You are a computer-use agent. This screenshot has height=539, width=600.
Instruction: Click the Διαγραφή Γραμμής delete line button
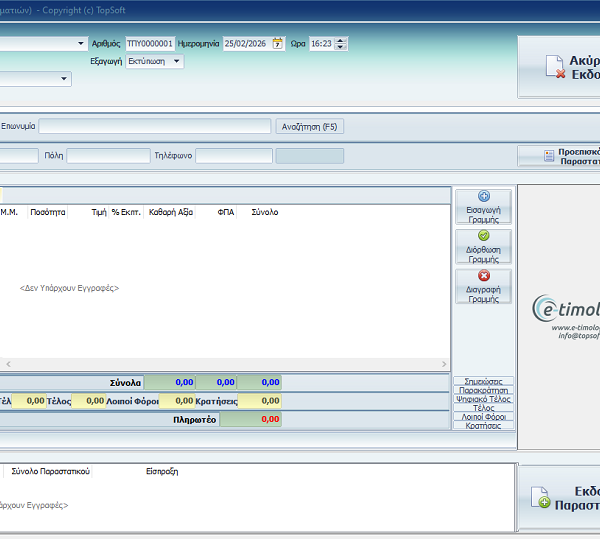point(483,286)
